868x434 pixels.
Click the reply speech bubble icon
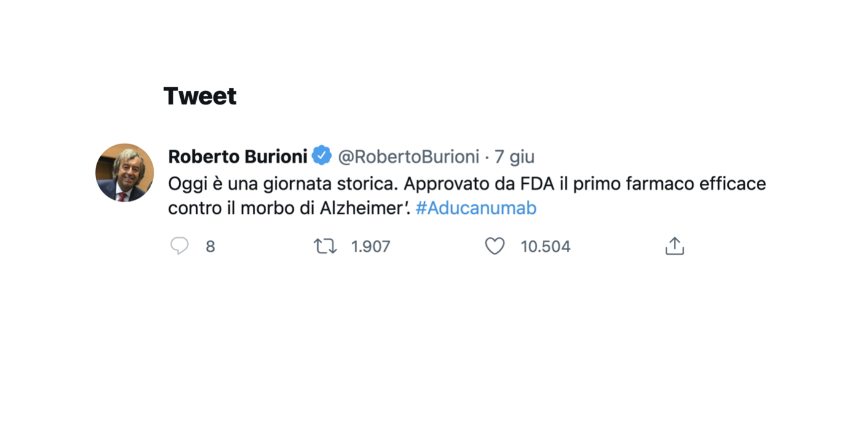[179, 247]
